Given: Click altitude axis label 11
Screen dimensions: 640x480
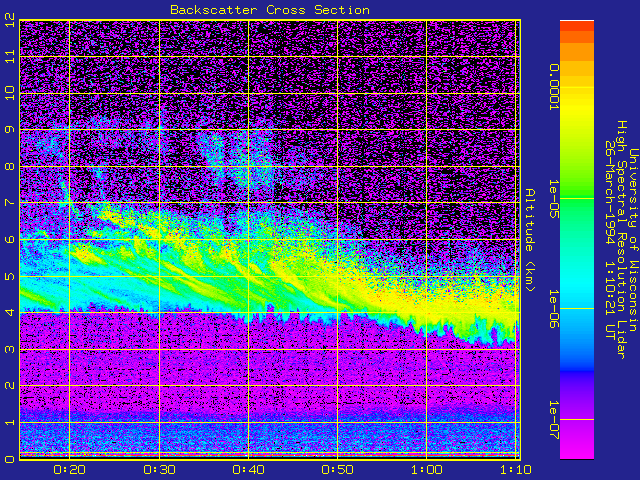Looking at the screenshot, I should pyautogui.click(x=10, y=56).
